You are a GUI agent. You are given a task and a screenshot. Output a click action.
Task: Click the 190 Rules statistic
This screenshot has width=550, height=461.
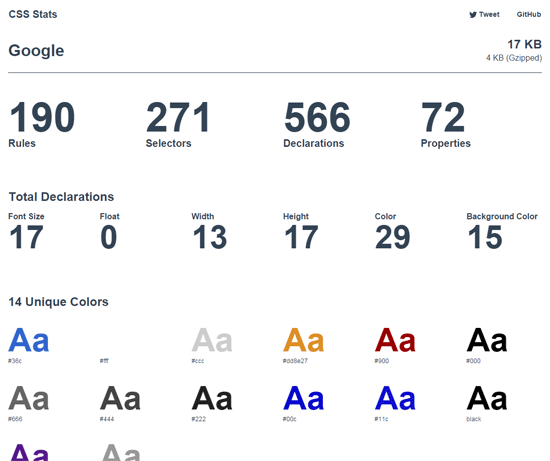click(42, 124)
